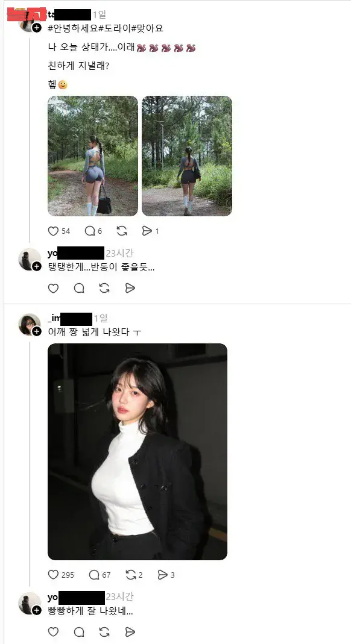Viewport: 351px width, 644px height.
Task: Follow the second post author via plus badge
Action: (x=37, y=331)
